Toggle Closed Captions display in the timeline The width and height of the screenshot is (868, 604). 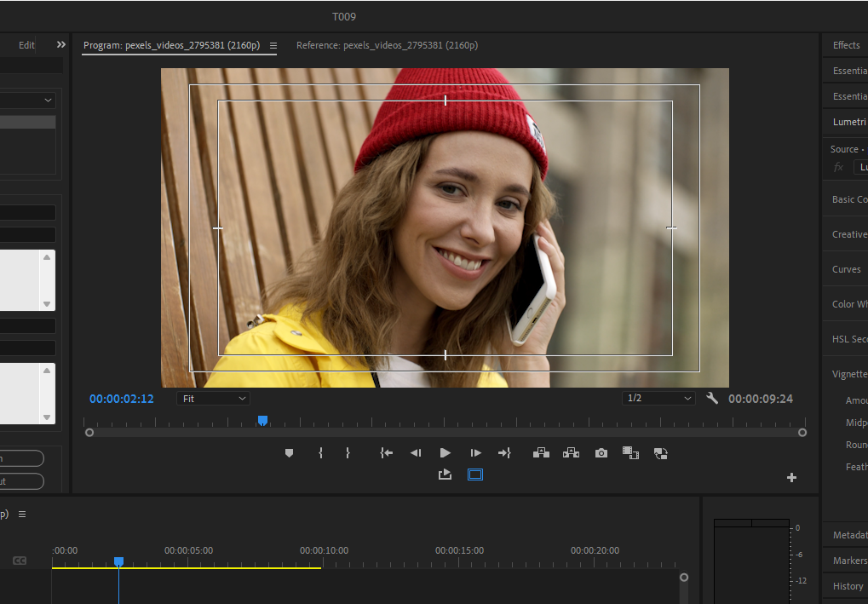point(19,560)
